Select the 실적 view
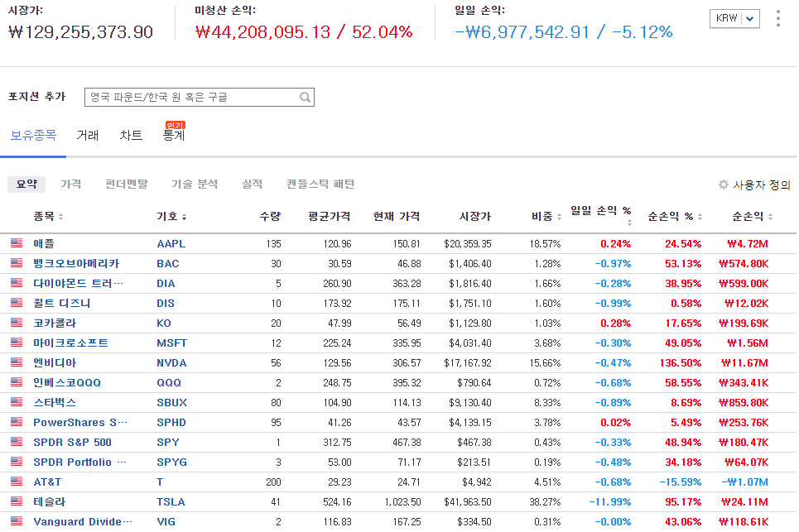This screenshot has height=532, width=799. pos(253,185)
